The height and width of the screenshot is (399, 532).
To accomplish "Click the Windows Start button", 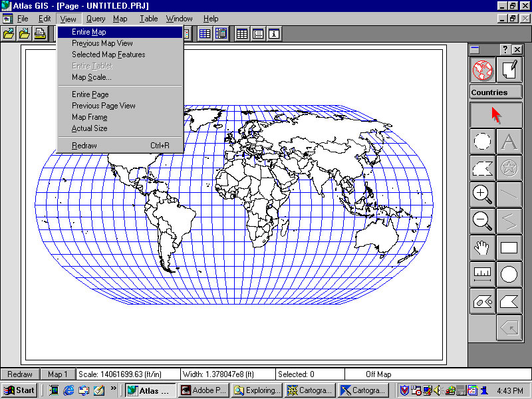I will [x=19, y=390].
